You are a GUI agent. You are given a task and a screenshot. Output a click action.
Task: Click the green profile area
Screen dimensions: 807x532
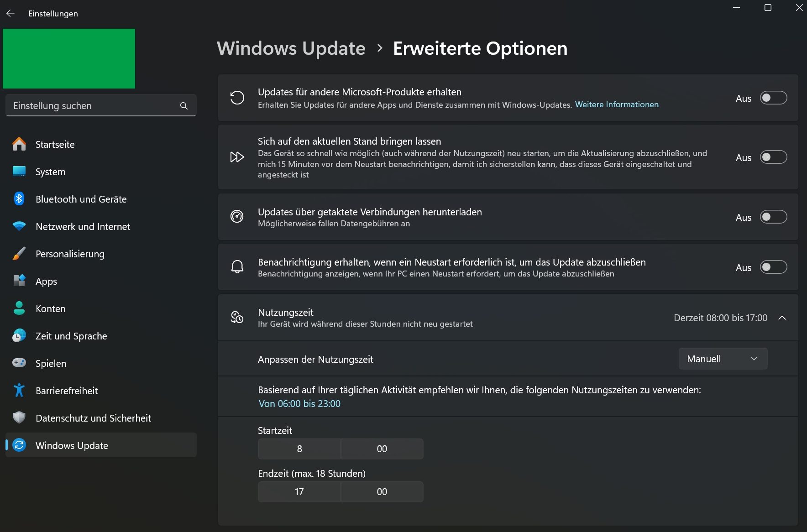[69, 58]
